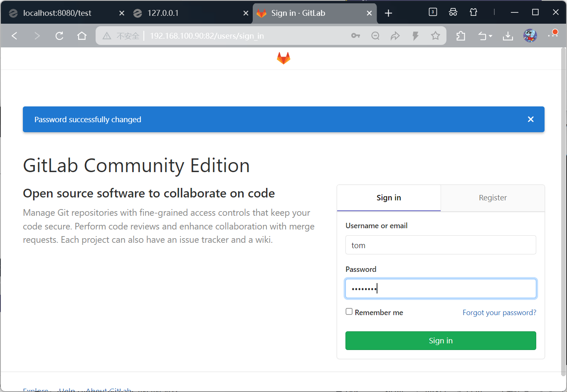The height and width of the screenshot is (392, 567).
Task: Click the undo-close arrow toolbar icon
Action: tap(482, 36)
